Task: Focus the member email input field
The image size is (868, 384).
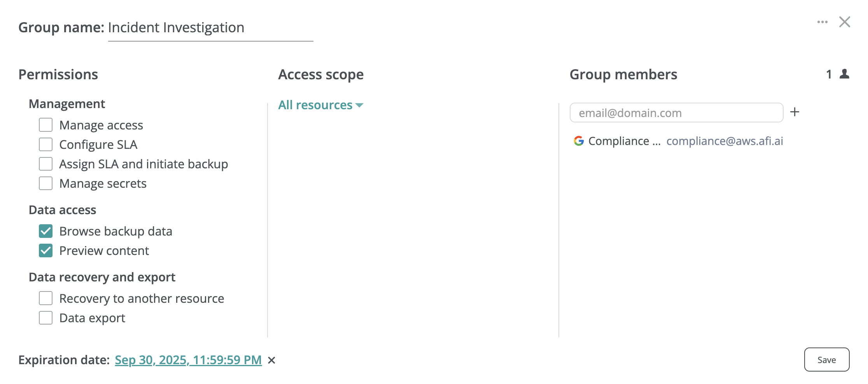Action: [676, 113]
